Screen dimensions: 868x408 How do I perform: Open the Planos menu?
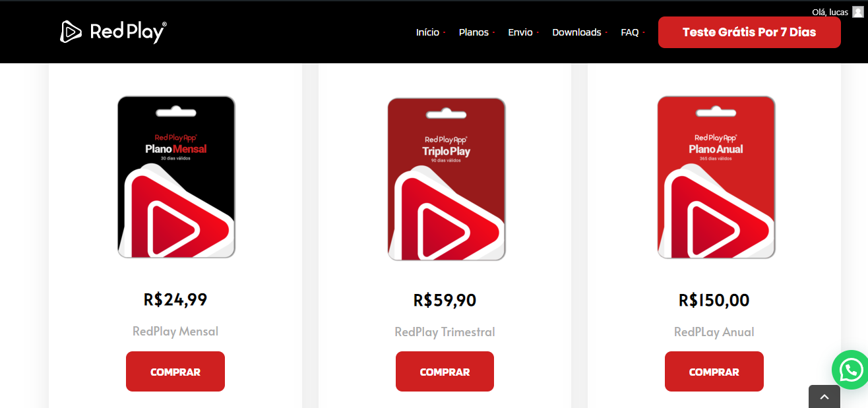pos(474,32)
